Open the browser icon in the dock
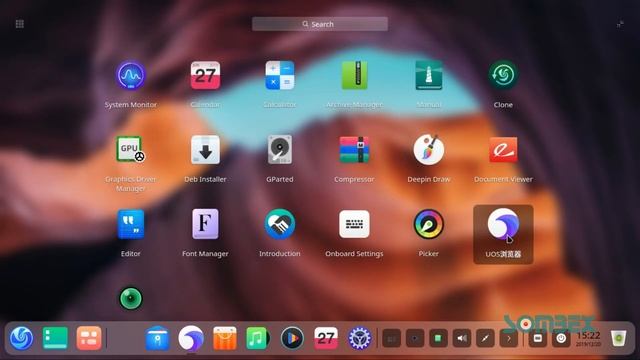 coord(191,338)
